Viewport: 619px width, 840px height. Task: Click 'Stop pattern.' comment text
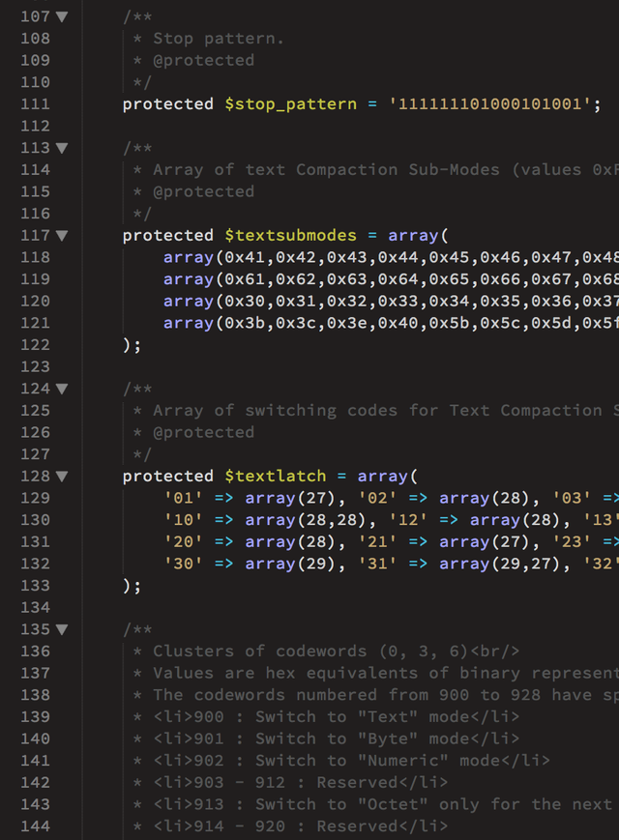[219, 39]
